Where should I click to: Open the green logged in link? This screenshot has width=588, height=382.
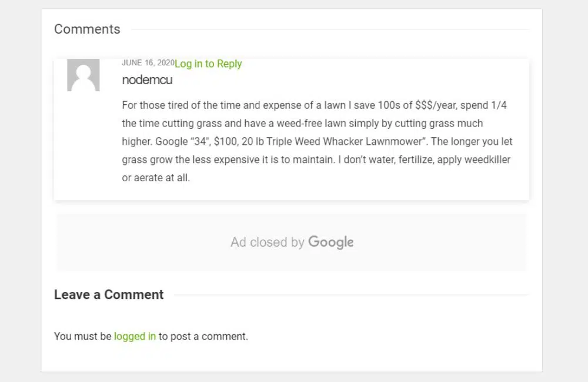(135, 337)
